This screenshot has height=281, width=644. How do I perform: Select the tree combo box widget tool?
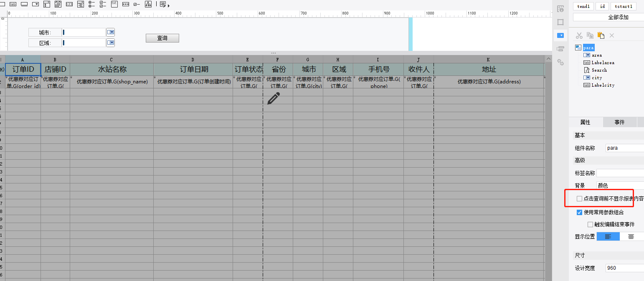pyautogui.click(x=81, y=4)
